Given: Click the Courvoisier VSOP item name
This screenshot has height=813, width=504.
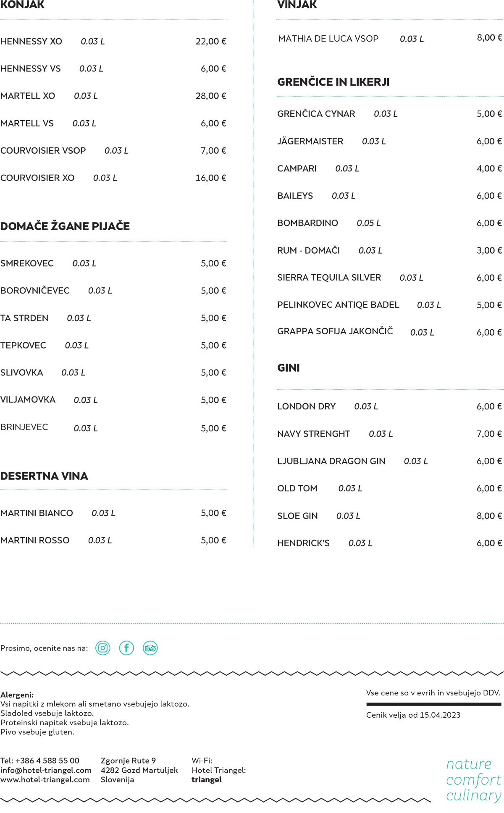Looking at the screenshot, I should 43,151.
